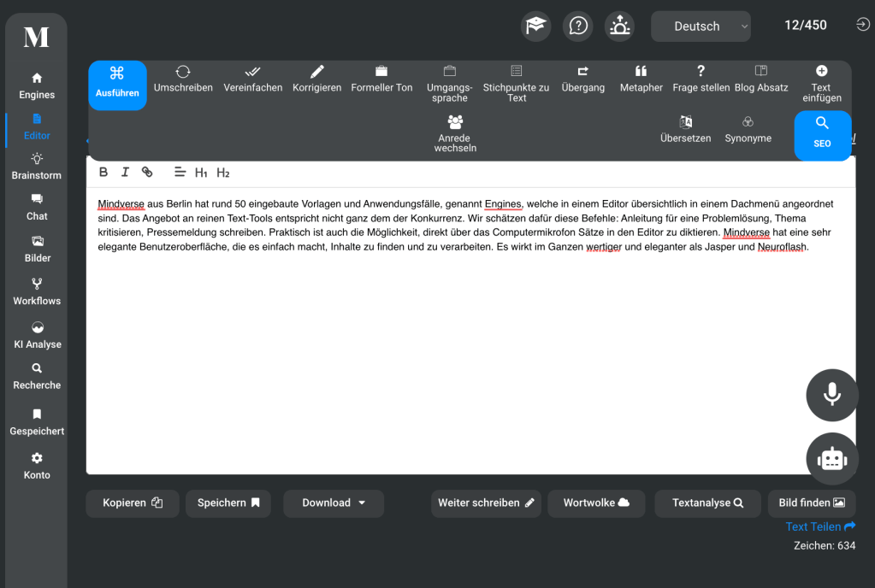
Task: Click the Text Teilen link
Action: pyautogui.click(x=819, y=527)
